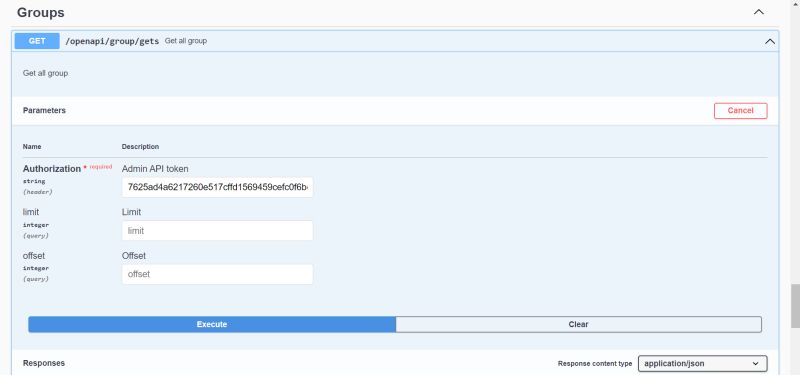
Task: Collapse the Groups section chevron
Action: pyautogui.click(x=759, y=12)
